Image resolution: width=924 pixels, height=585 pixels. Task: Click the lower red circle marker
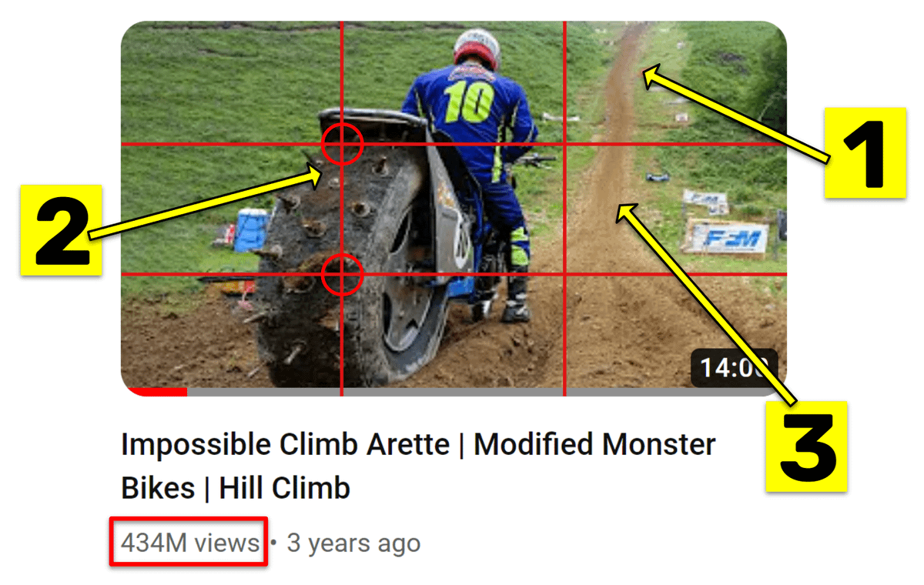[x=342, y=275]
